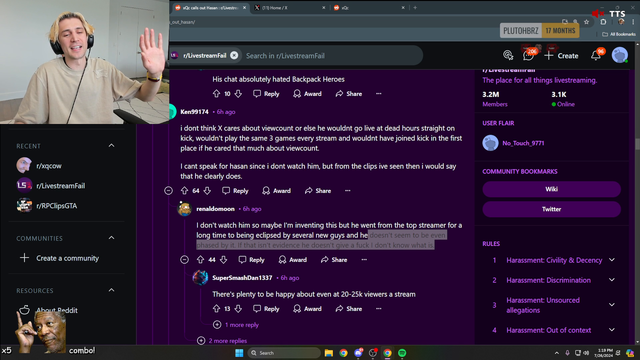
Task: Open the community Wiki button
Action: [551, 189]
